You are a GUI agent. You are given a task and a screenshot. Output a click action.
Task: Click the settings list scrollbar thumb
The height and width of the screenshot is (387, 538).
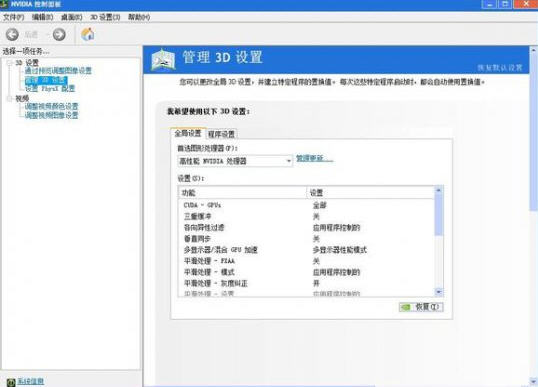pyautogui.click(x=439, y=215)
